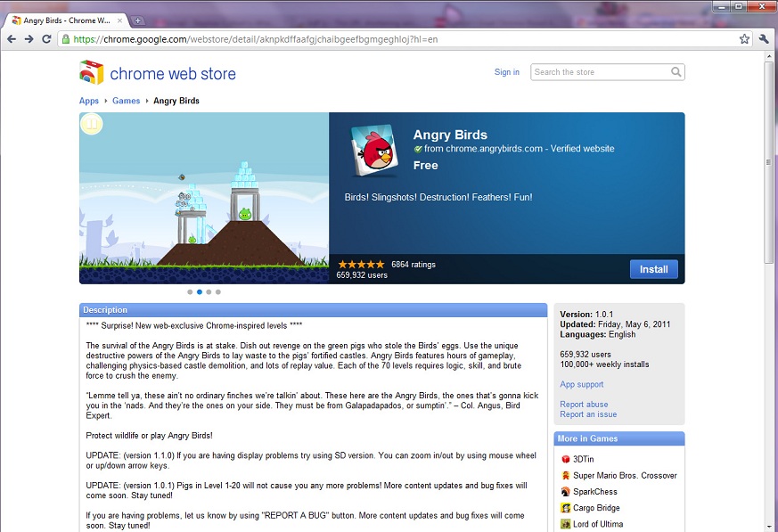
Task: Click the Sign in link
Action: (x=506, y=72)
